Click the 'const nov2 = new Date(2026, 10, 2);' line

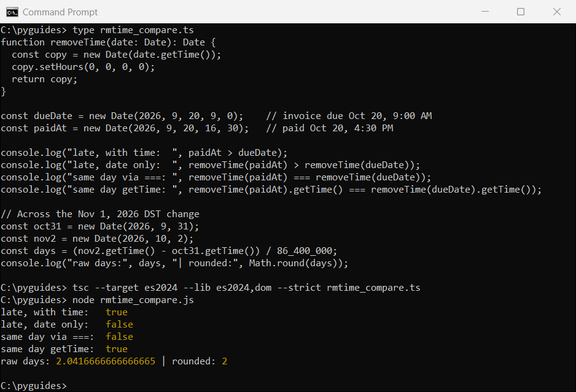pos(97,239)
